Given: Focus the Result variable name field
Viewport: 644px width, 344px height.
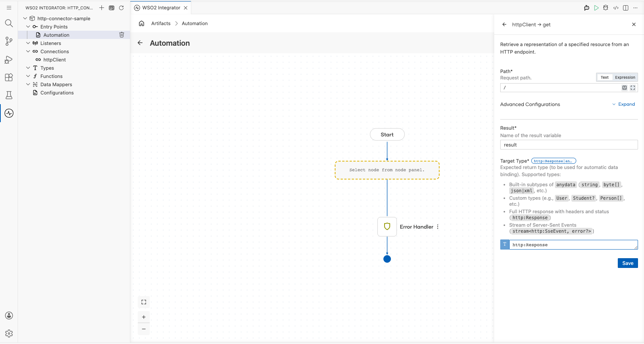Looking at the screenshot, I should (569, 145).
